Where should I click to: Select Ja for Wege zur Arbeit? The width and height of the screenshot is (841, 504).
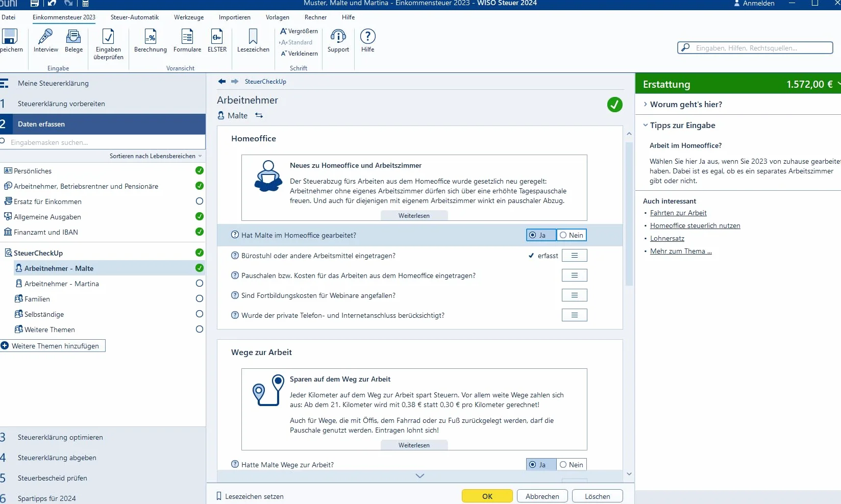pyautogui.click(x=541, y=465)
